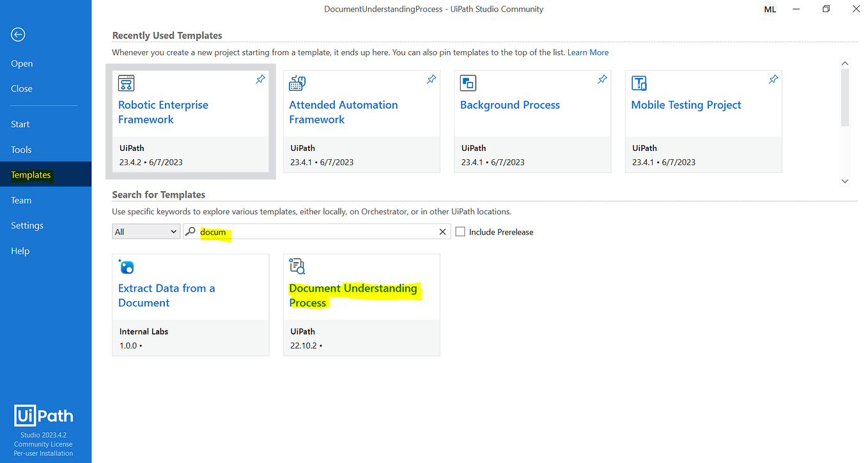Click the back arrow navigation icon

[17, 35]
